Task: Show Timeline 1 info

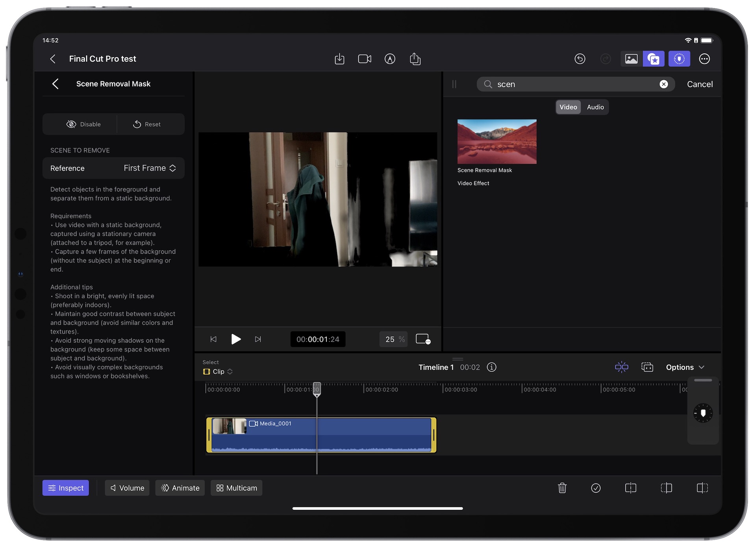Action: (491, 367)
